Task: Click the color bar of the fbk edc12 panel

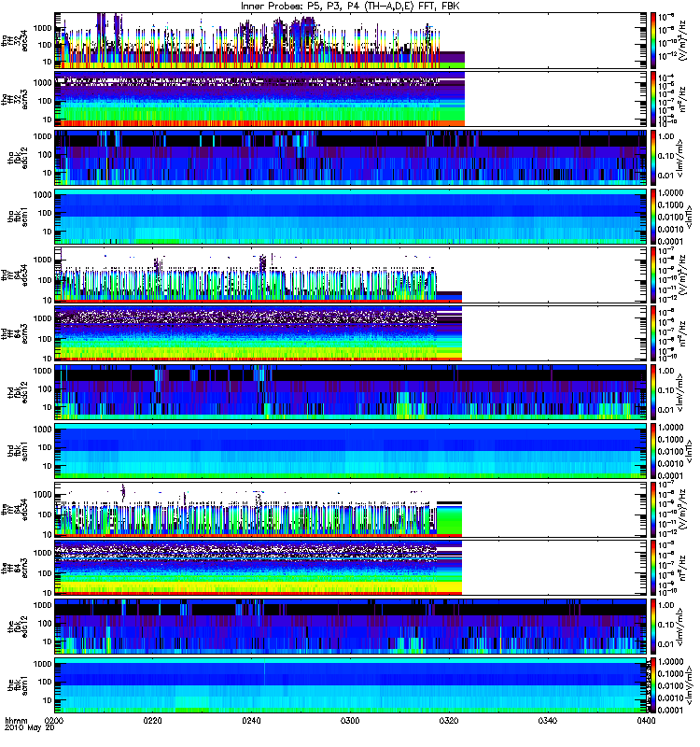Action: point(653,626)
